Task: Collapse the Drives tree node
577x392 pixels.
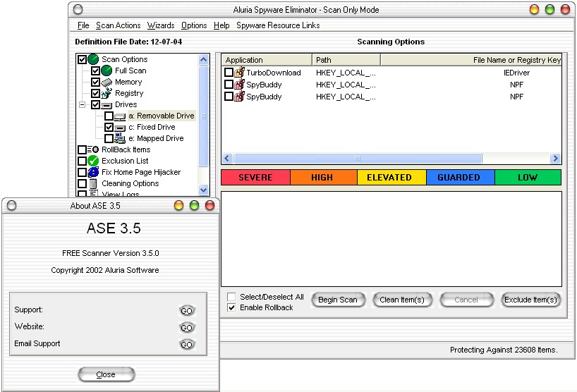Action: pyautogui.click(x=83, y=105)
